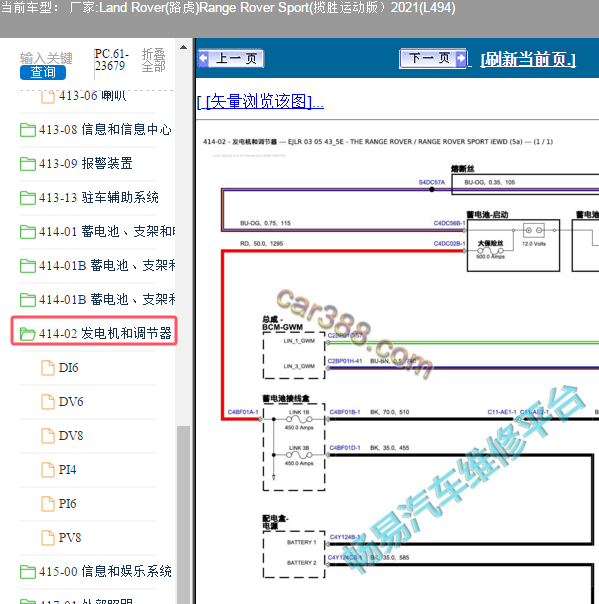
Task: Click the file icon beside DV6
Action: pyautogui.click(x=48, y=401)
